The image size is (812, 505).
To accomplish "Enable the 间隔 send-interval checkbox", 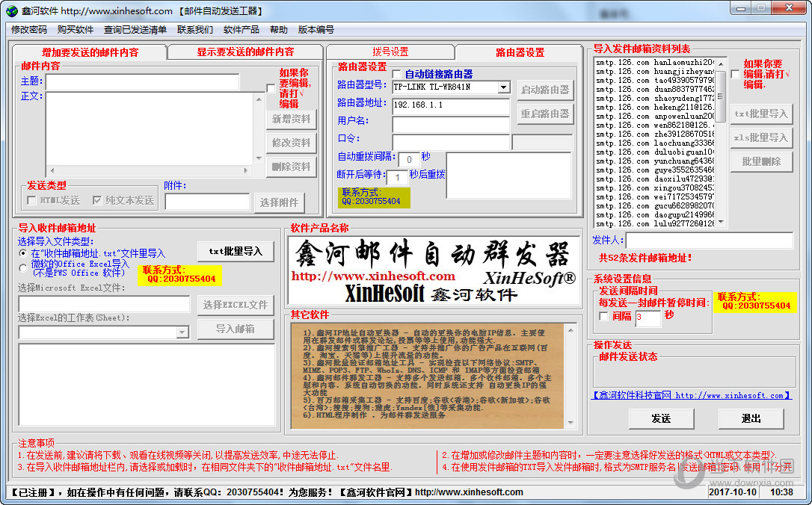I will (x=603, y=315).
